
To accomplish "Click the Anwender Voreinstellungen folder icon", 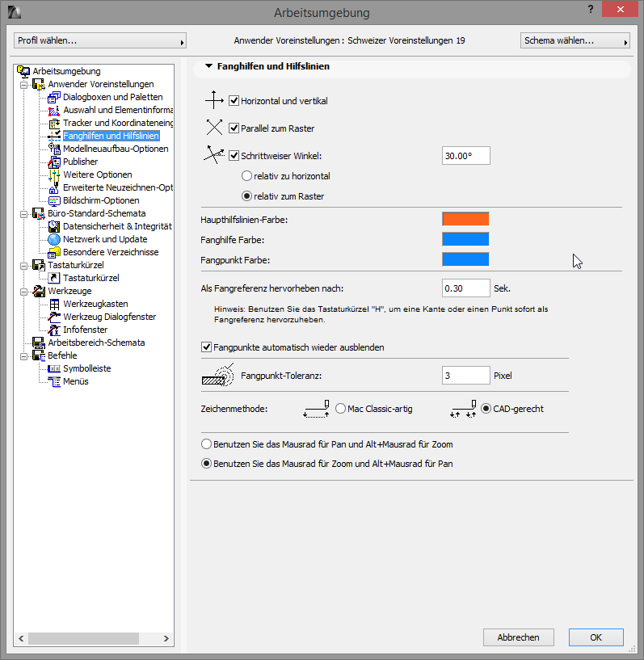I will pyautogui.click(x=39, y=84).
